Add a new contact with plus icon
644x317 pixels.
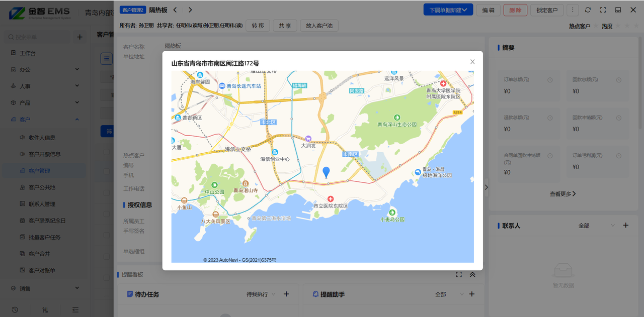point(626,226)
